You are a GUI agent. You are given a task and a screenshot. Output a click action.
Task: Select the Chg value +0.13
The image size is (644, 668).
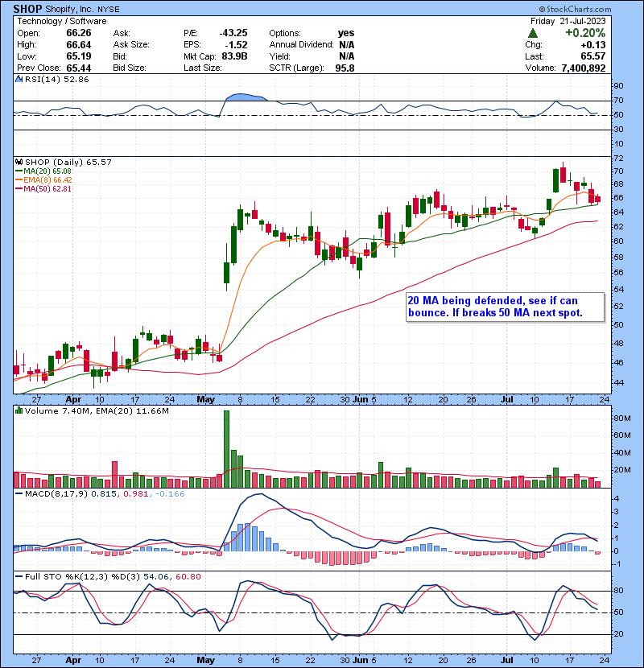592,45
